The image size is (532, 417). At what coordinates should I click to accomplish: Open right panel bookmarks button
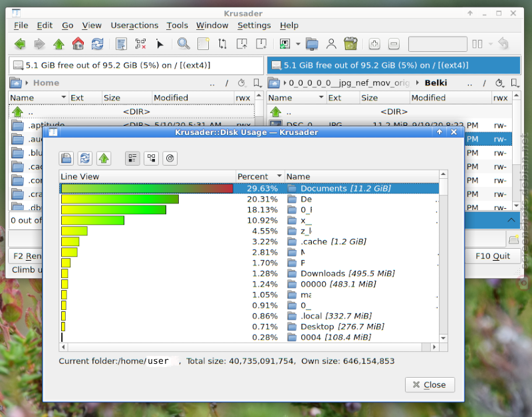click(514, 82)
